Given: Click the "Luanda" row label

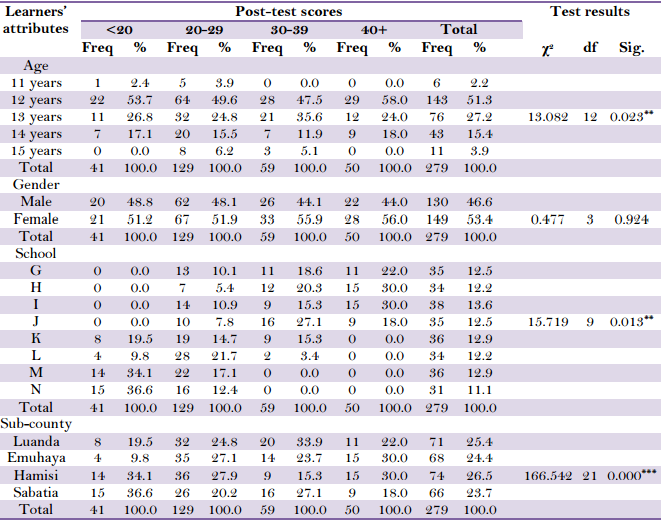Looking at the screenshot, I should [x=37, y=440].
